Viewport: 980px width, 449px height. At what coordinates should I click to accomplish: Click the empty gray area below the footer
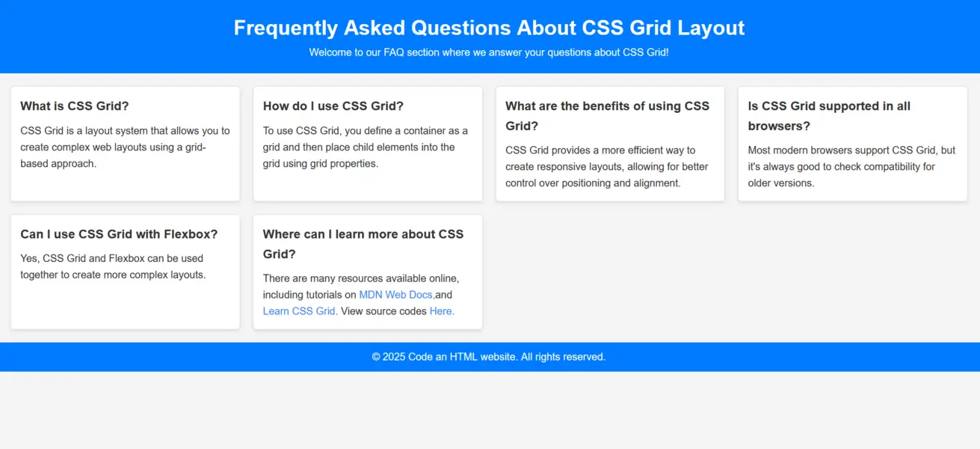click(490, 410)
